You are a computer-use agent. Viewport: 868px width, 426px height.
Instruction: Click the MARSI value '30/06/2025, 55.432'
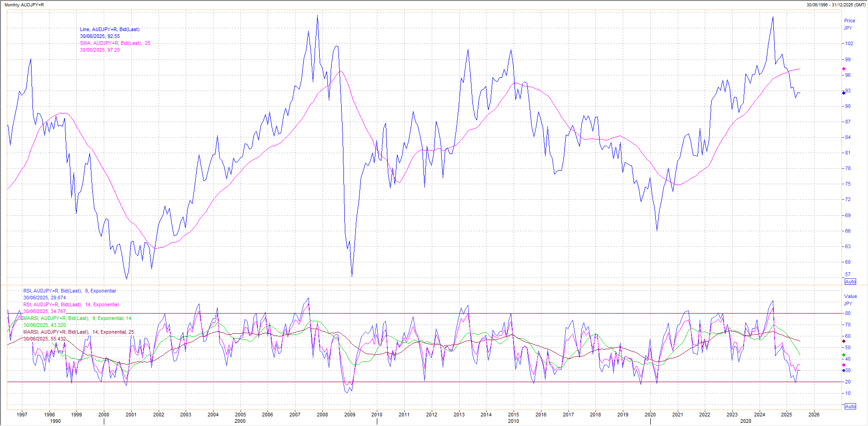[x=44, y=339]
